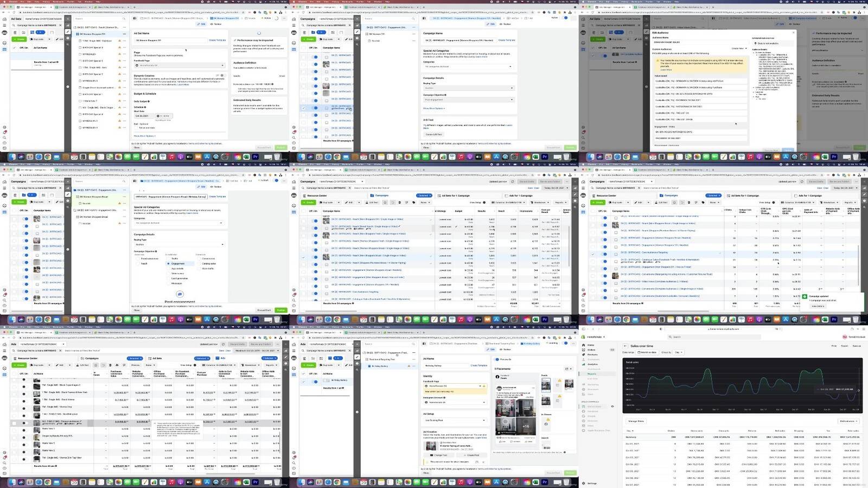This screenshot has width=868, height=488.
Task: Open Facebook Page dropdown in top-left screenshot
Action: pyautogui.click(x=180, y=65)
